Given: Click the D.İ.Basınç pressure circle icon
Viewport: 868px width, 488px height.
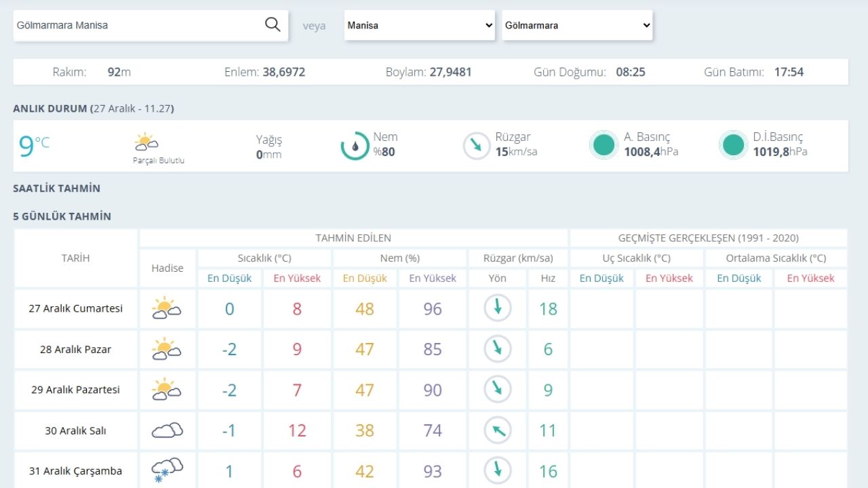Looking at the screenshot, I should pyautogui.click(x=733, y=146).
